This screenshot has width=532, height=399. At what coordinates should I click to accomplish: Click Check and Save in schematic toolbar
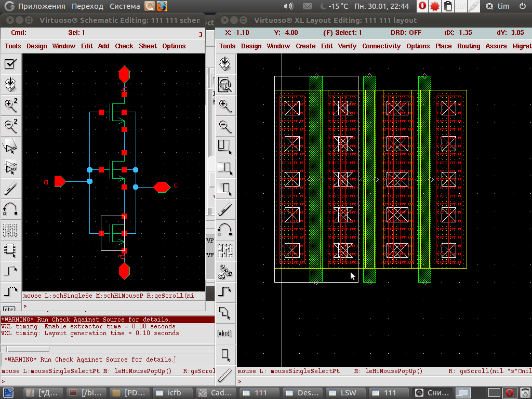coord(11,64)
